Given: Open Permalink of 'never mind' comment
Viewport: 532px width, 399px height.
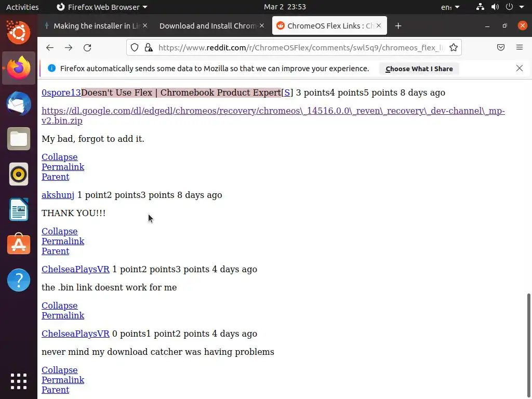Looking at the screenshot, I should click(63, 380).
